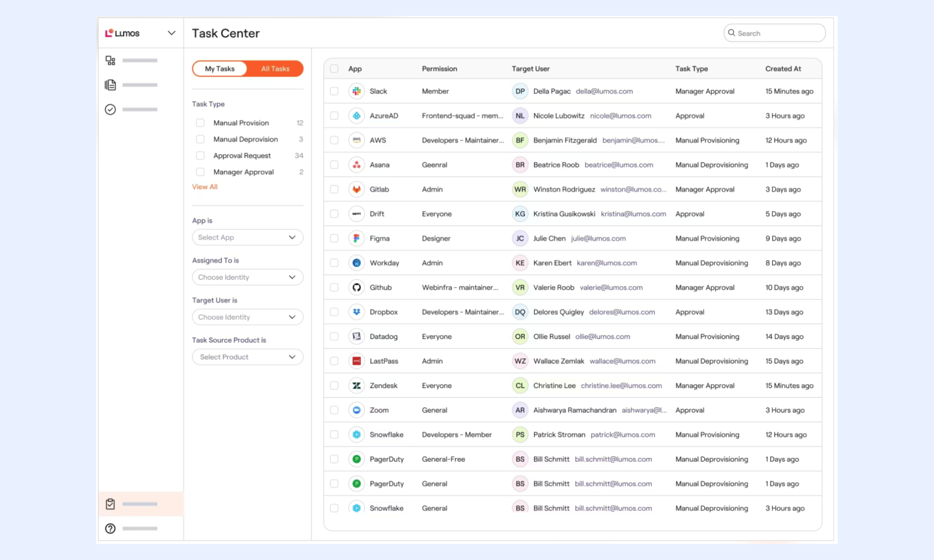Open the Assigned To identity dropdown
The image size is (934, 560).
point(248,277)
